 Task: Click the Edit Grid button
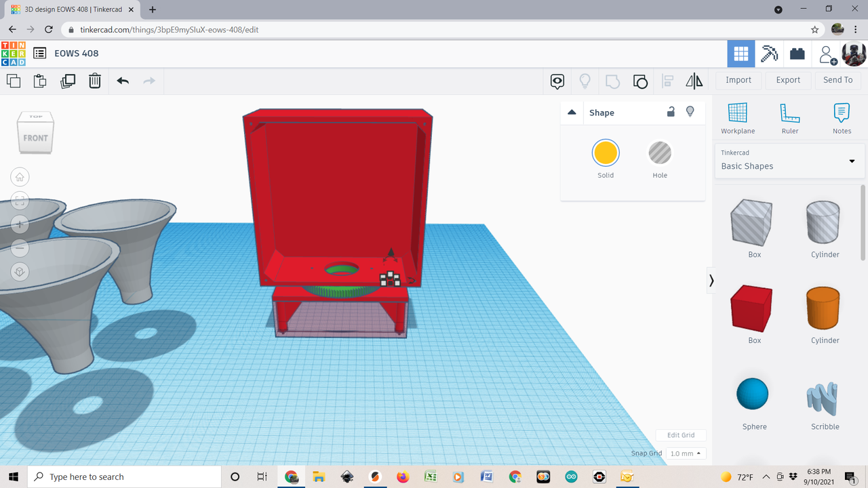[681, 435]
